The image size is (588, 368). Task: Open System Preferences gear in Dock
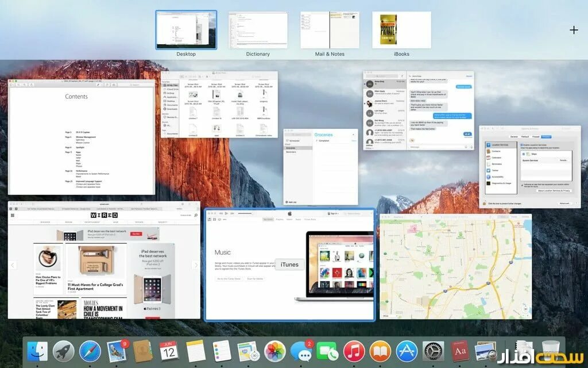pos(433,351)
